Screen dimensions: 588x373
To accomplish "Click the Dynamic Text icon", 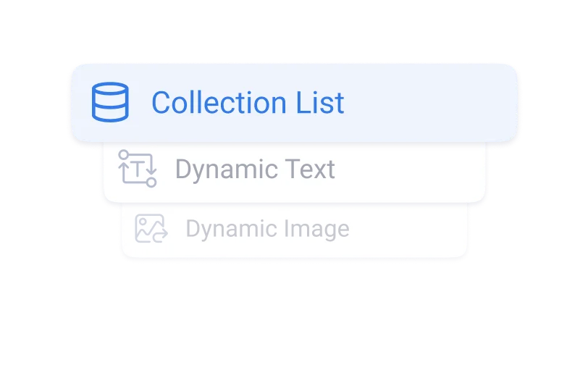I will [137, 169].
